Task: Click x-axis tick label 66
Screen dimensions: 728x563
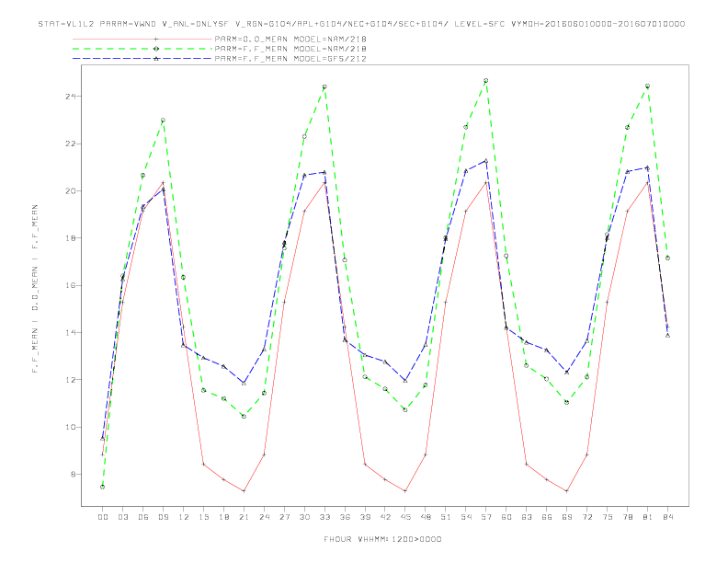Action: point(547,517)
